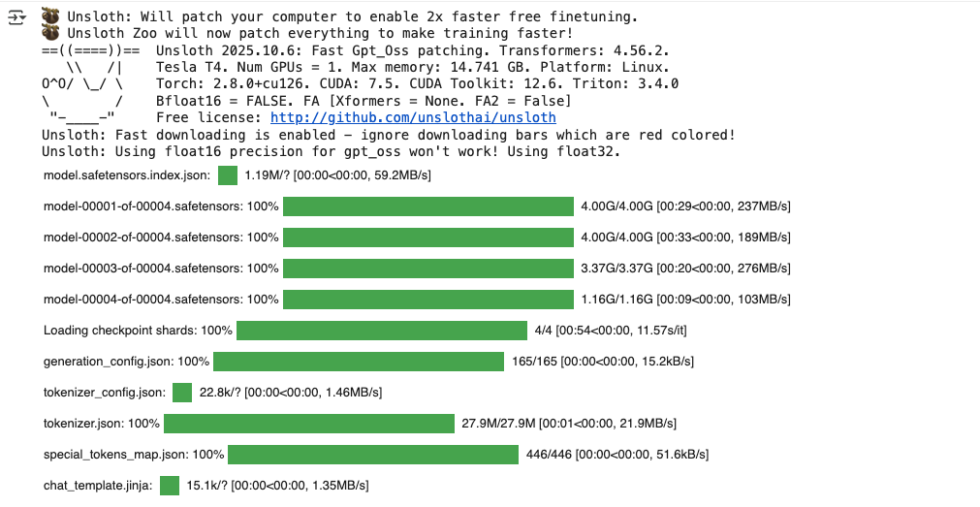Click the tokenizer.json progress bar
Viewport: 980px width, 507px height.
309,424
